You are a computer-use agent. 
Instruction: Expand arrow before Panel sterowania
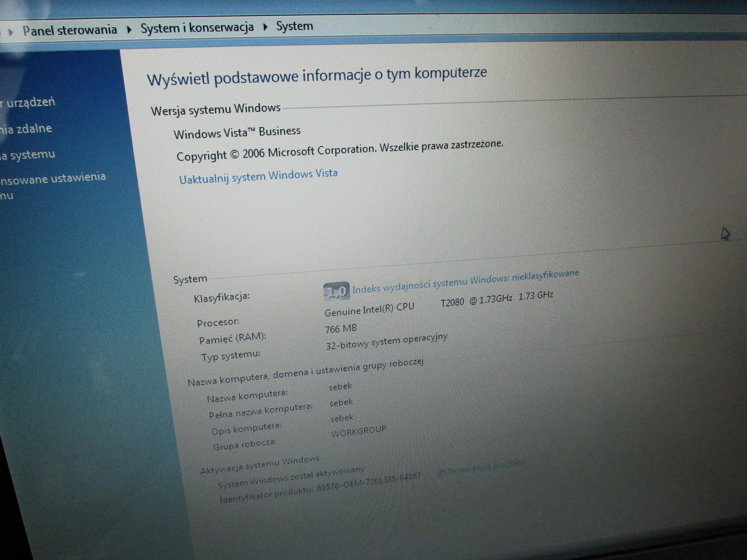11,32
